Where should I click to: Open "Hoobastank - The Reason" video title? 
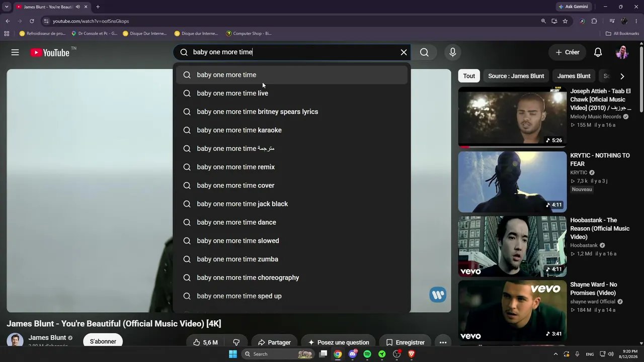pyautogui.click(x=600, y=228)
